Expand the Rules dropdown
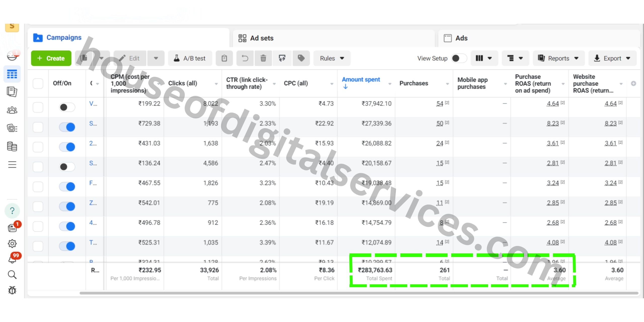 (x=332, y=58)
